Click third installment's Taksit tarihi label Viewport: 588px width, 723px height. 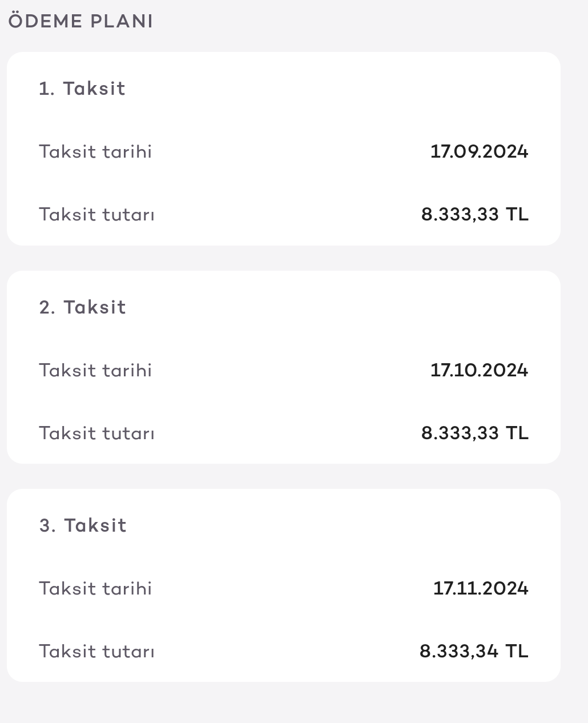tap(95, 589)
